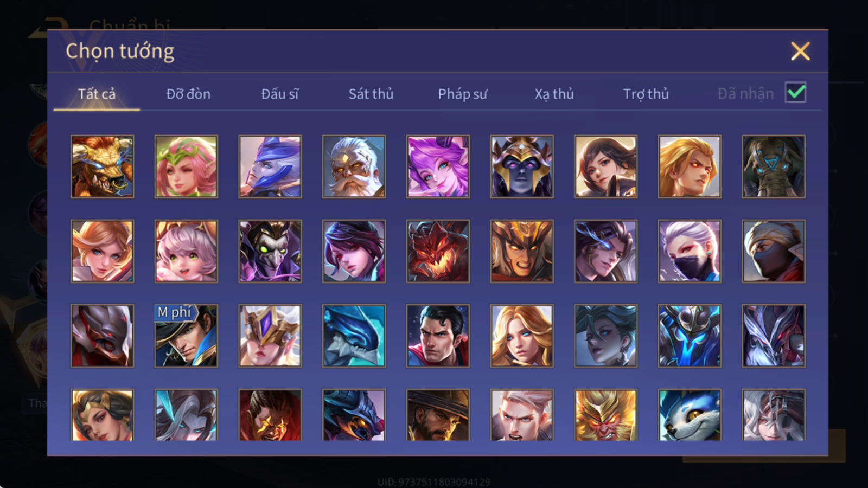868x488 pixels.
Task: Pick the pink-haired bunny-ear hero
Action: point(438,166)
